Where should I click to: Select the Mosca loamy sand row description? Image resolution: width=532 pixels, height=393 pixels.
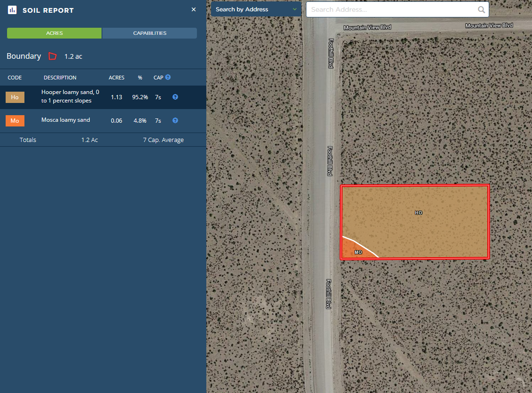(x=66, y=120)
